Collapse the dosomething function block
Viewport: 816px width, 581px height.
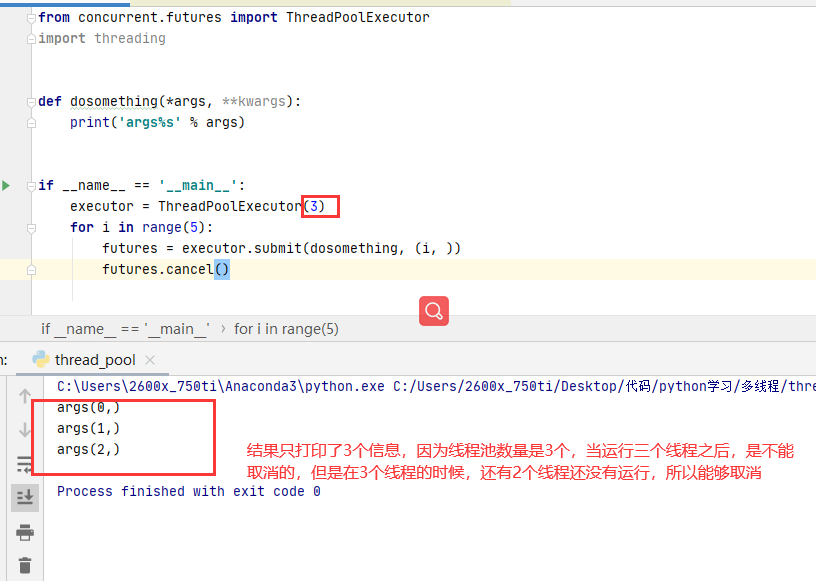pos(31,101)
